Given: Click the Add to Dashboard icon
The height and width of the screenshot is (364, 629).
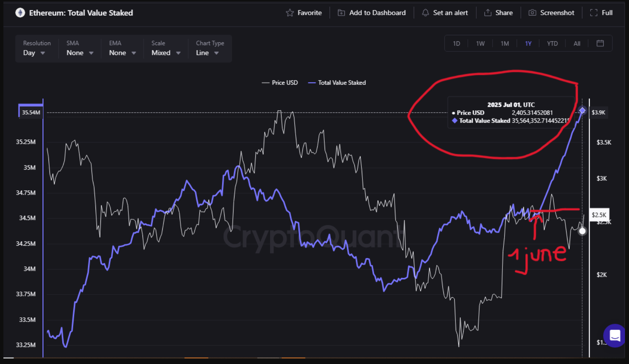Looking at the screenshot, I should tap(341, 13).
